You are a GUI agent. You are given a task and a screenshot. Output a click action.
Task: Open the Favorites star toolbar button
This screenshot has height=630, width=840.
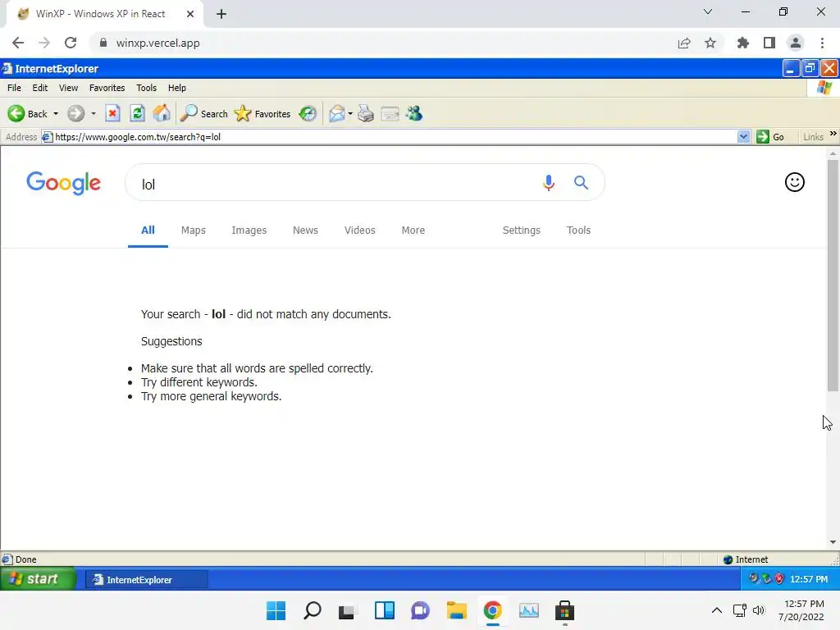coord(262,113)
